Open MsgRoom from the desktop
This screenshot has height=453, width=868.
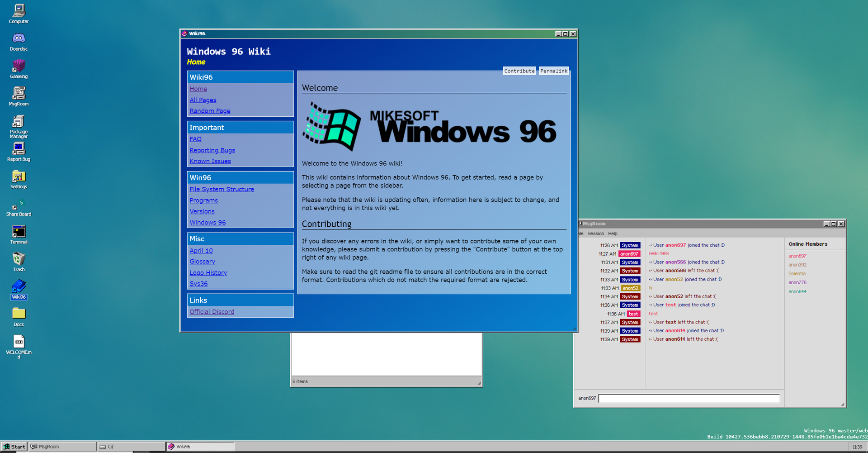pos(19,95)
